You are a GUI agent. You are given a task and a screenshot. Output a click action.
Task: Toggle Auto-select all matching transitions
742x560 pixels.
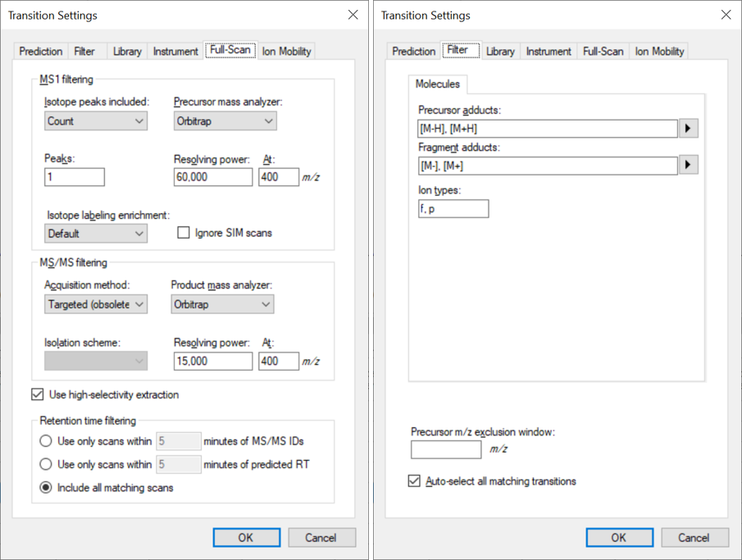coord(415,481)
